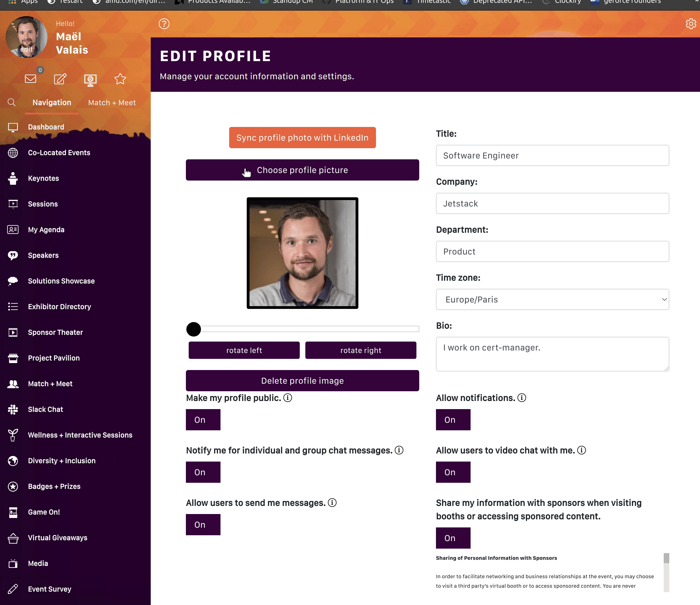Disable Allow users to video chat toggle
This screenshot has height=605, width=700.
click(x=453, y=472)
